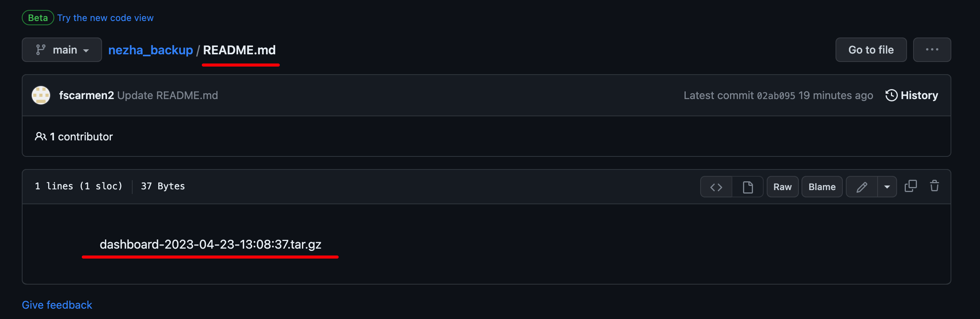Open the Give feedback link

[x=57, y=305]
